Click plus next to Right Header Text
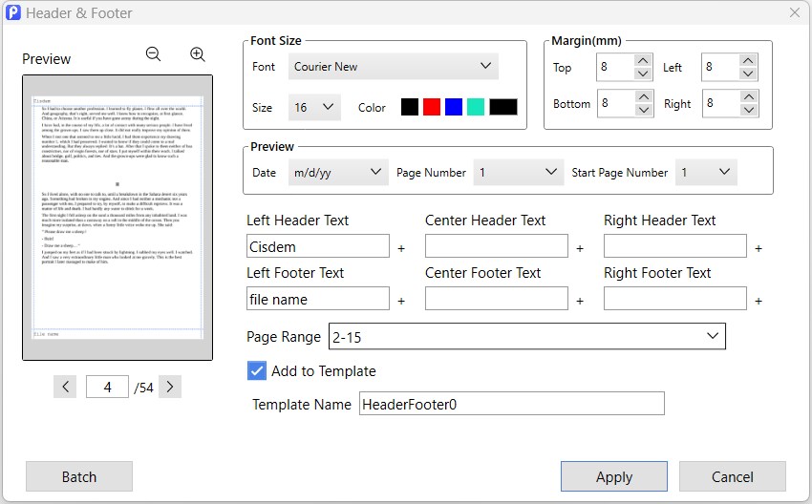 click(x=759, y=249)
